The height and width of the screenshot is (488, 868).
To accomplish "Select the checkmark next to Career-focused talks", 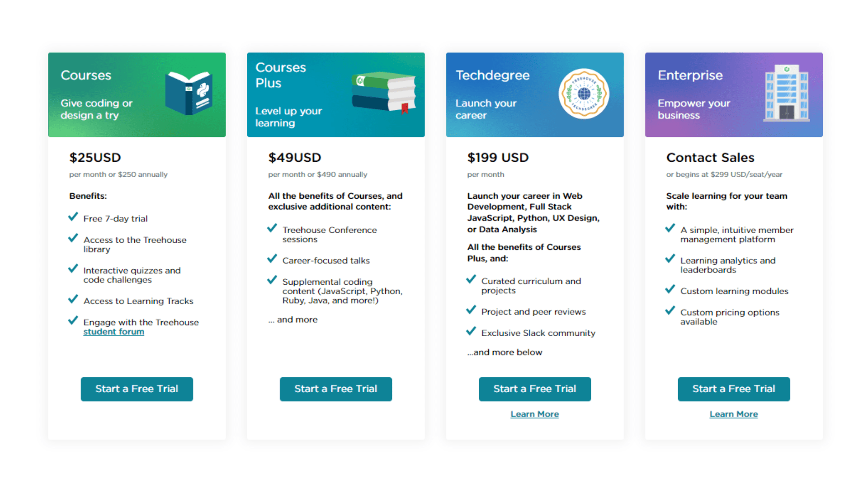I will (272, 258).
